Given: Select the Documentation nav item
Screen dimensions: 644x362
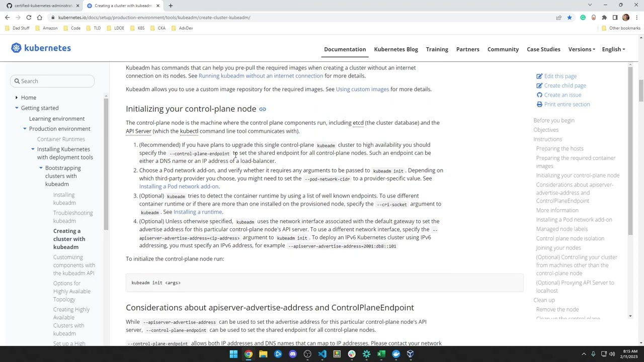Looking at the screenshot, I should (345, 49).
